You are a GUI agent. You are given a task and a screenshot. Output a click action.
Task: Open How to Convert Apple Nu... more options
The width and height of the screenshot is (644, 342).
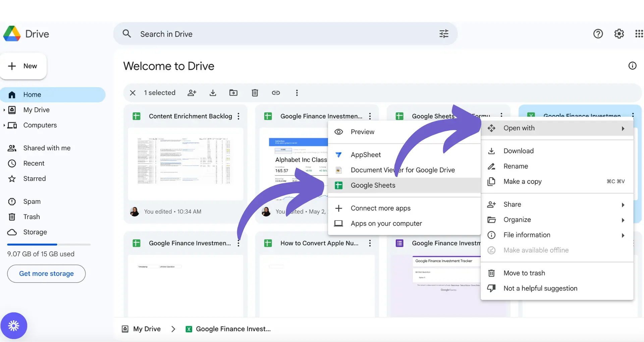coord(370,243)
